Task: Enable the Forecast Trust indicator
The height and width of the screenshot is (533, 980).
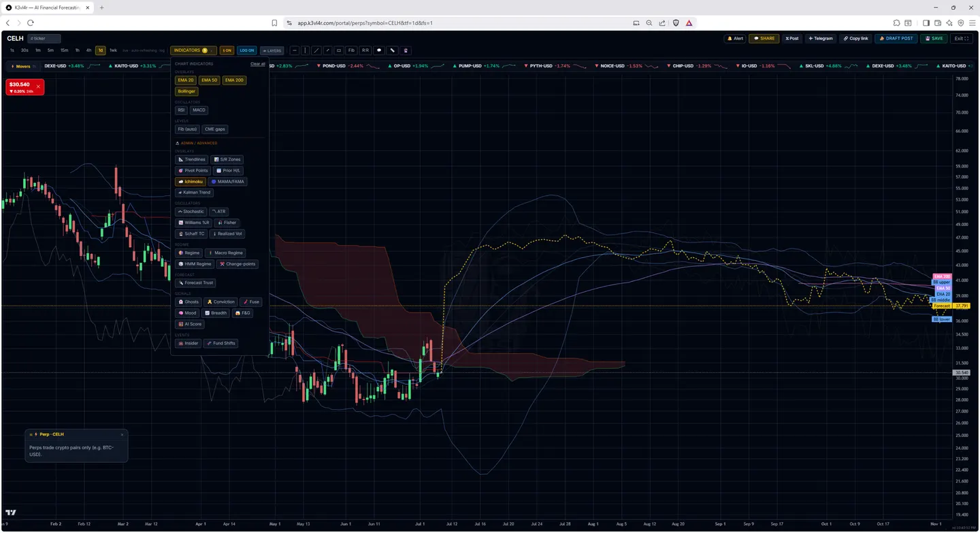Action: [x=195, y=282]
